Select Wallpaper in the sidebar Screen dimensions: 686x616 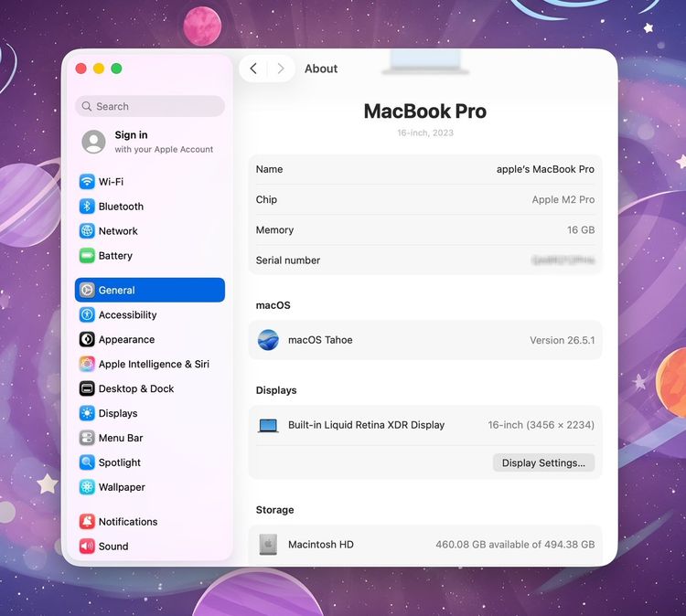tap(150, 487)
